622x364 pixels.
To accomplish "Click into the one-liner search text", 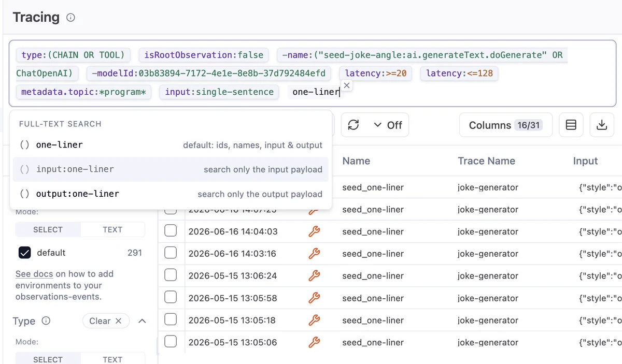I will point(316,92).
